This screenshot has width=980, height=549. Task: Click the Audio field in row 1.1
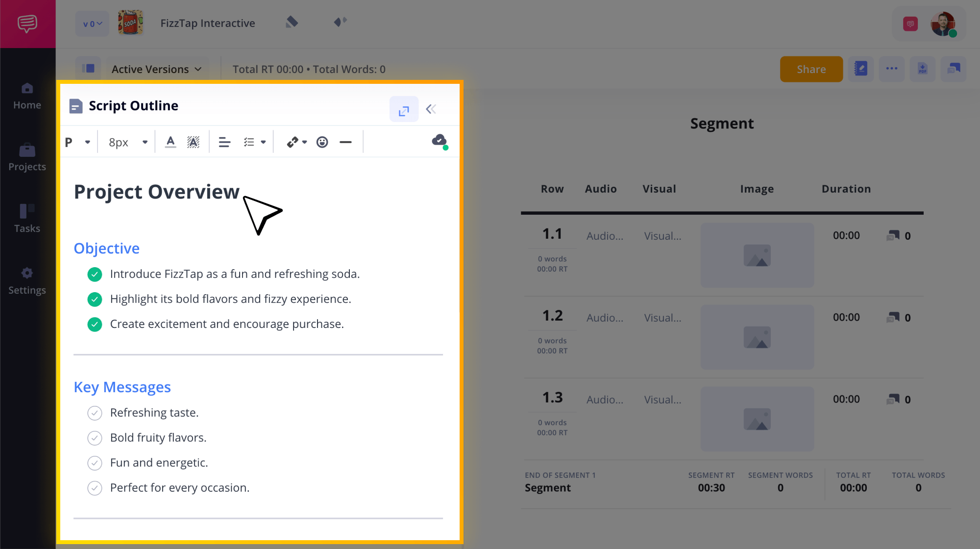[605, 236]
